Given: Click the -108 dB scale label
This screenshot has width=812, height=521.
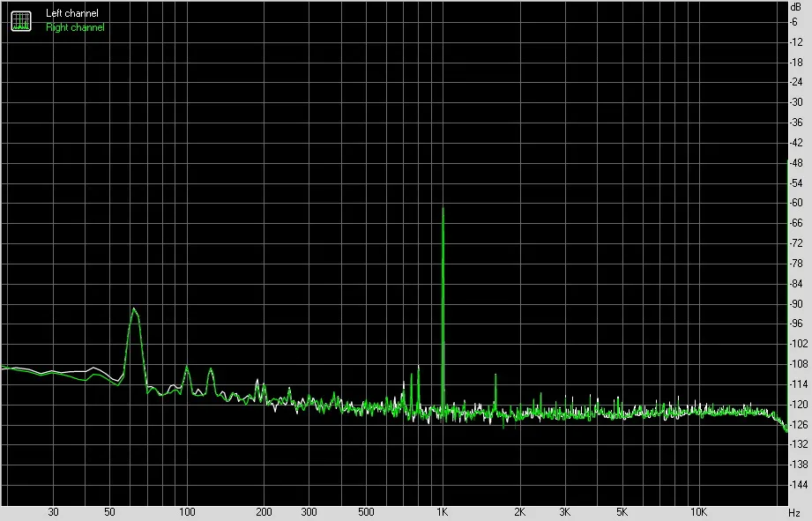Looking at the screenshot, I should [798, 363].
